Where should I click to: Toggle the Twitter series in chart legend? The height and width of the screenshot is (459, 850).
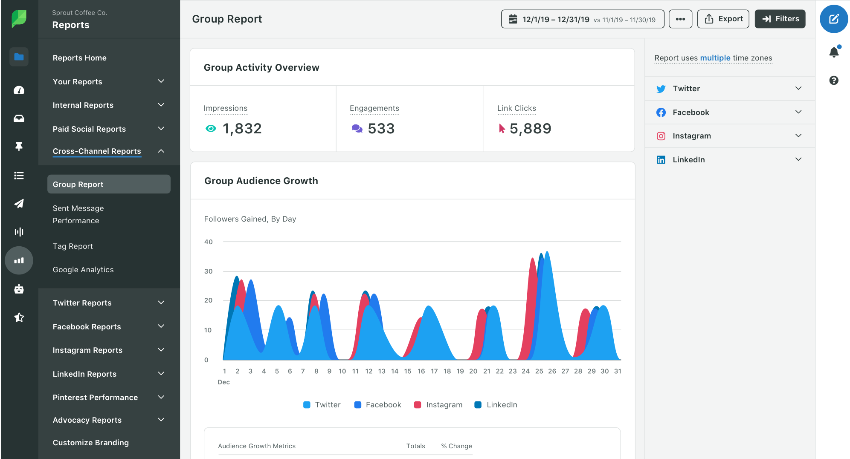click(321, 405)
